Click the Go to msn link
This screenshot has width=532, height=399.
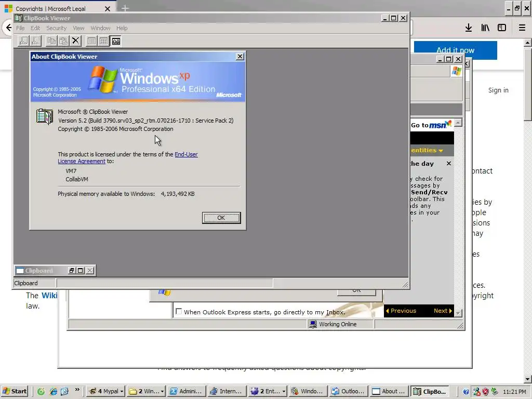pos(431,125)
